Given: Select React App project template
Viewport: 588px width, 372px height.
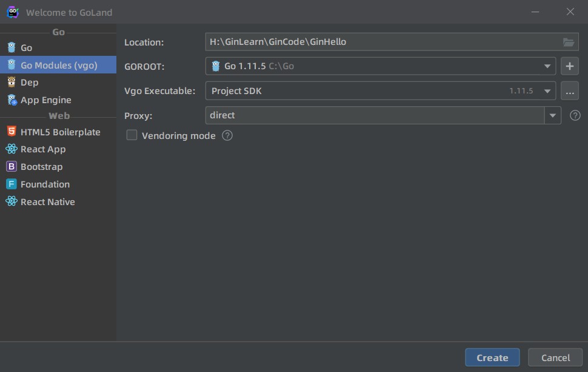Looking at the screenshot, I should pos(43,149).
